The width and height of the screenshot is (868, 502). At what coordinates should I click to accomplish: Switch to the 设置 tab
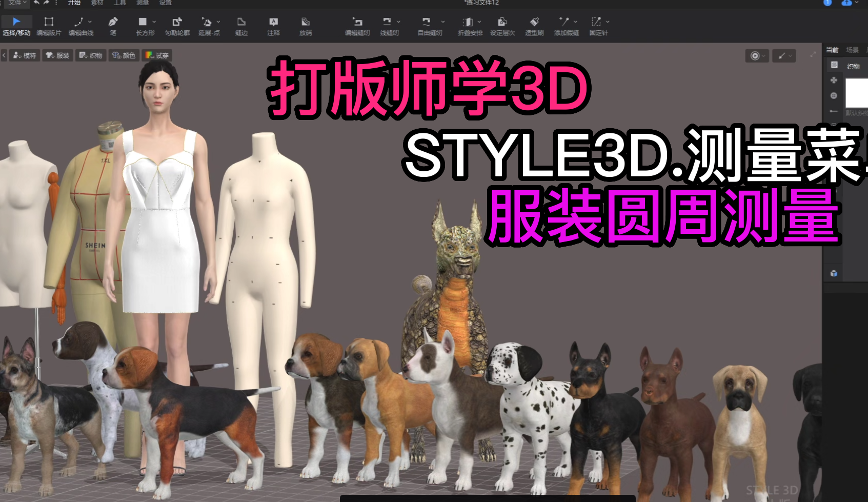(165, 3)
